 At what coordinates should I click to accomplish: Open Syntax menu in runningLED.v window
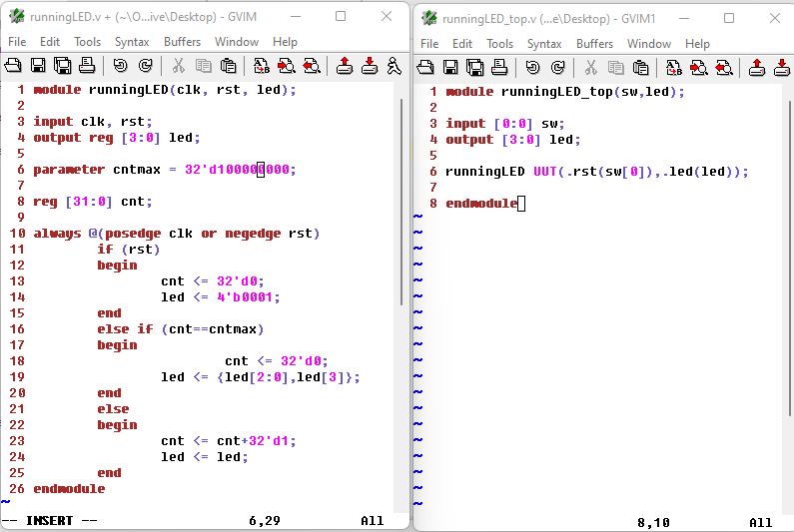[x=132, y=42]
